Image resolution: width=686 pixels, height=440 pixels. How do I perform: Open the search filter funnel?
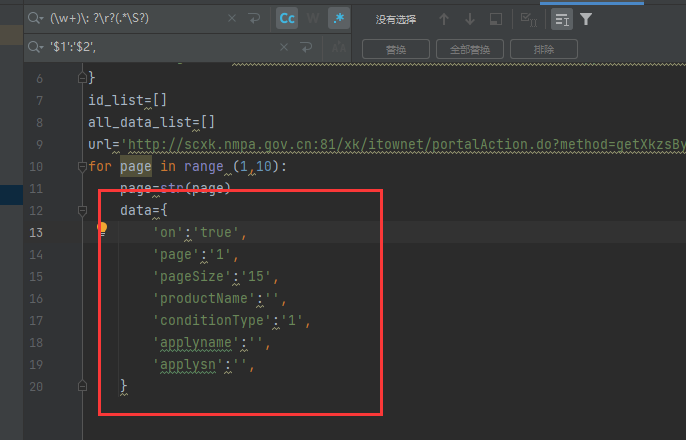(586, 19)
